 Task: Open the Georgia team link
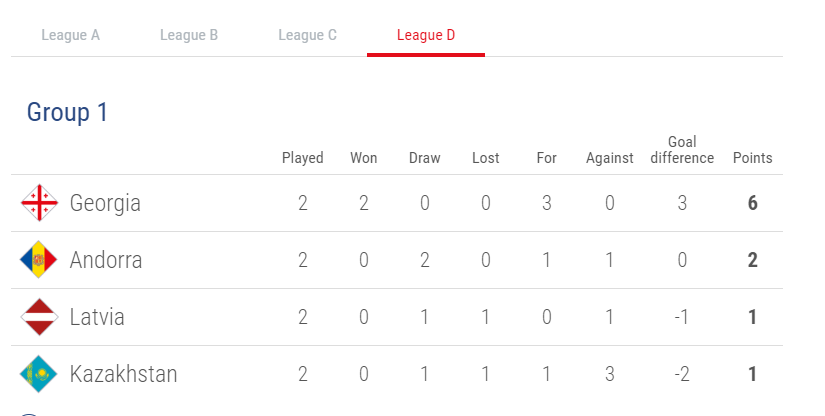coord(105,204)
